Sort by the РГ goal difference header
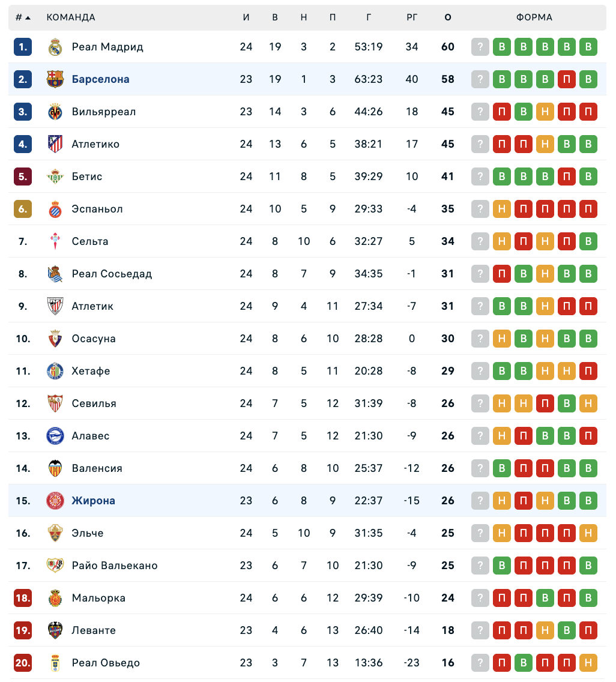 (x=412, y=17)
